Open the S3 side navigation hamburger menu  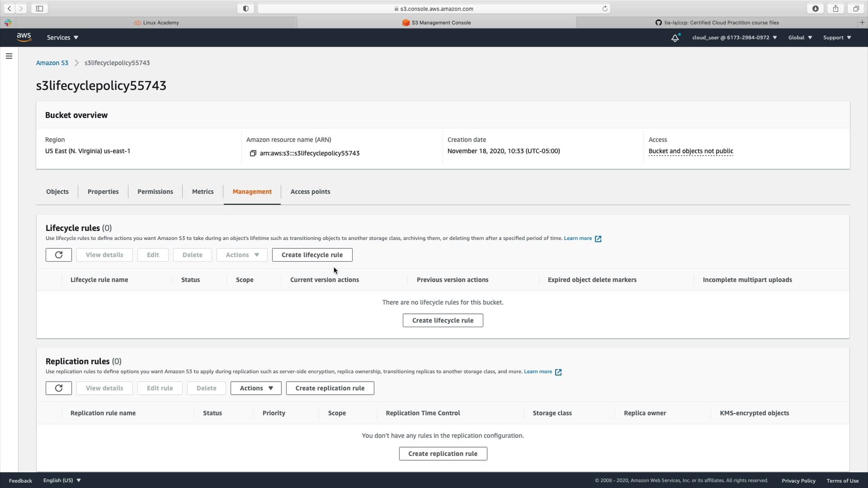click(9, 56)
